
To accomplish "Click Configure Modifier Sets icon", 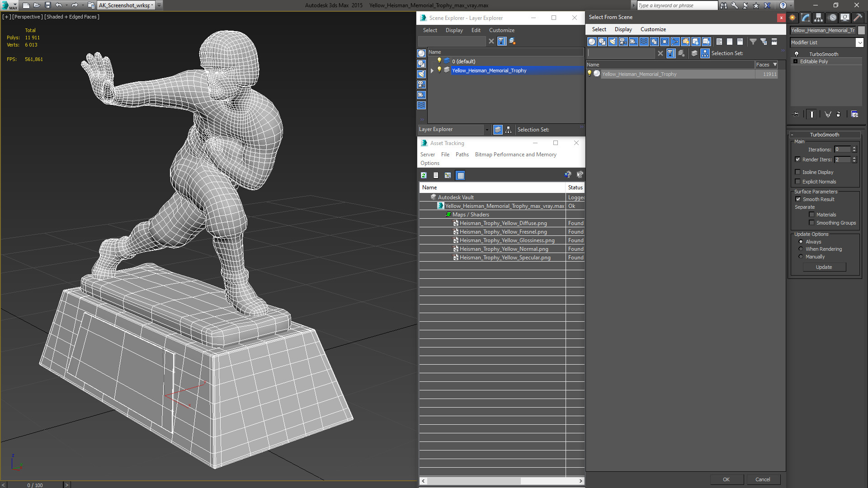I will pos(854,114).
